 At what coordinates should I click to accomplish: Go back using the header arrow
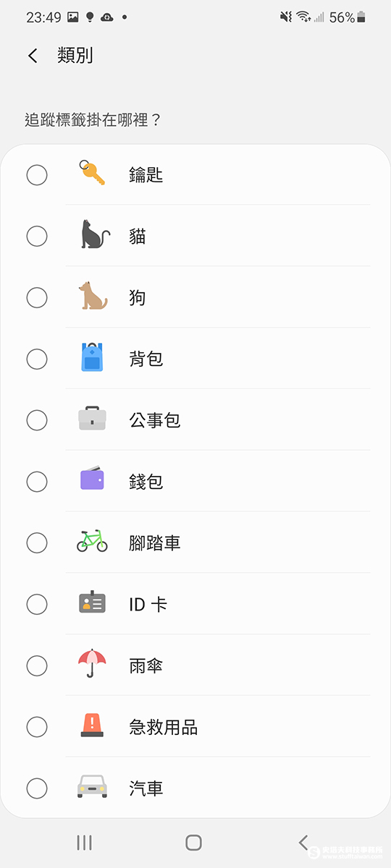click(x=33, y=56)
